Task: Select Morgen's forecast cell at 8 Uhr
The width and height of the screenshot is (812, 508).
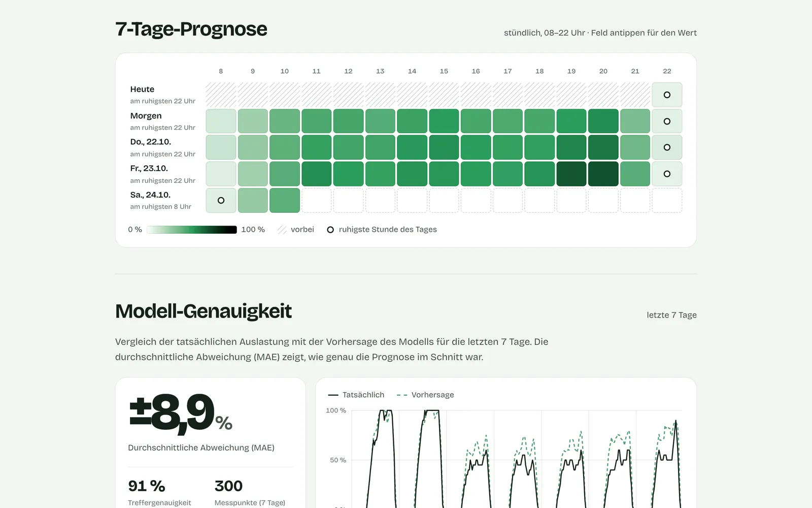Action: 221,121
